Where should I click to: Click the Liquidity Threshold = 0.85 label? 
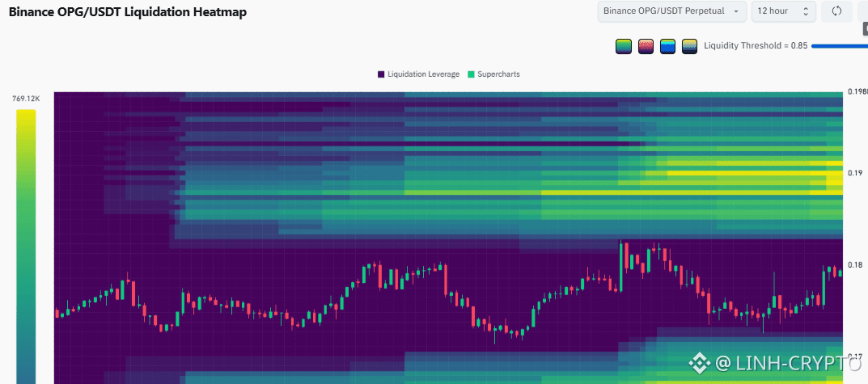756,46
